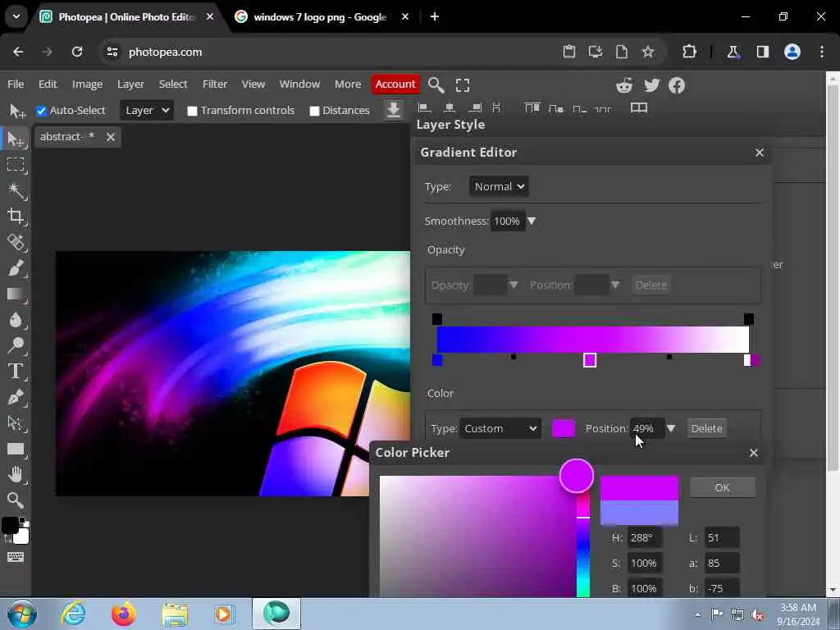Viewport: 840px width, 630px height.
Task: Confirm Color Picker with OK button
Action: coord(722,487)
